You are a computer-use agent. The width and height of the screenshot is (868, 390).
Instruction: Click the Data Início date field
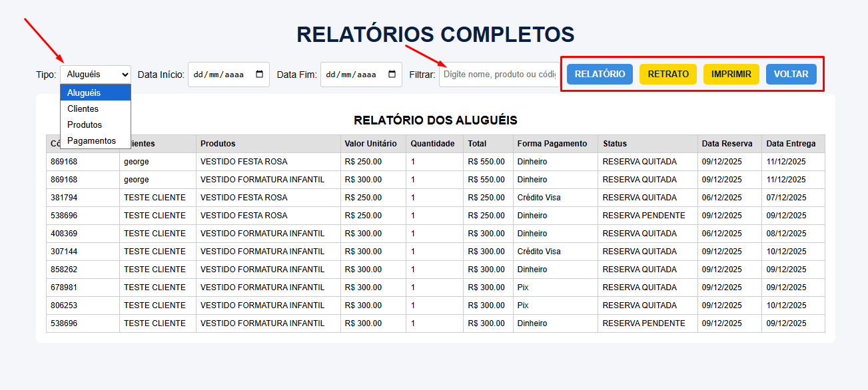[x=228, y=75]
